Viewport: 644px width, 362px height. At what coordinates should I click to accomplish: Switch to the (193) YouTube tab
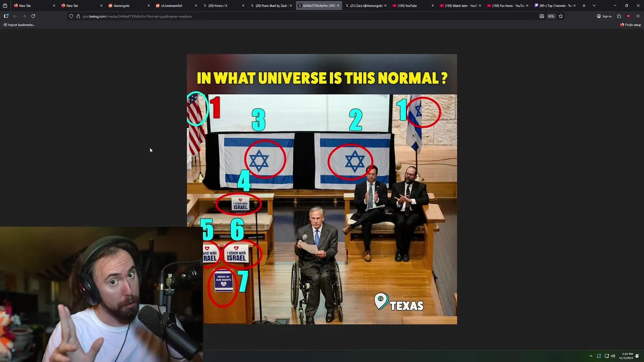pyautogui.click(x=412, y=6)
